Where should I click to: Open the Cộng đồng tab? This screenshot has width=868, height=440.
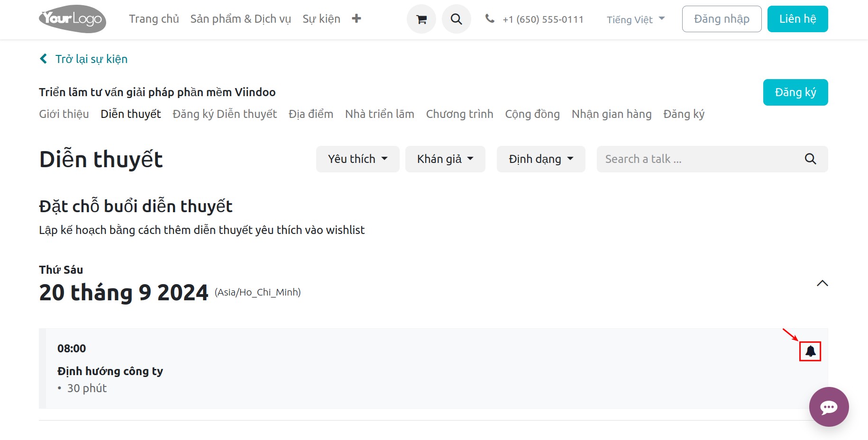click(x=532, y=114)
